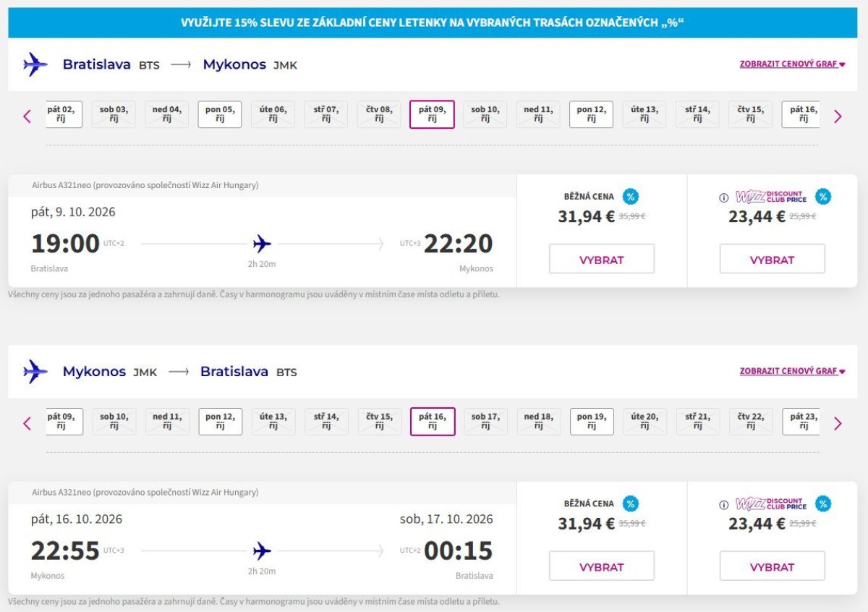Select return date pon 19, říj
Viewport: 868px width, 612px height.
[x=592, y=422]
